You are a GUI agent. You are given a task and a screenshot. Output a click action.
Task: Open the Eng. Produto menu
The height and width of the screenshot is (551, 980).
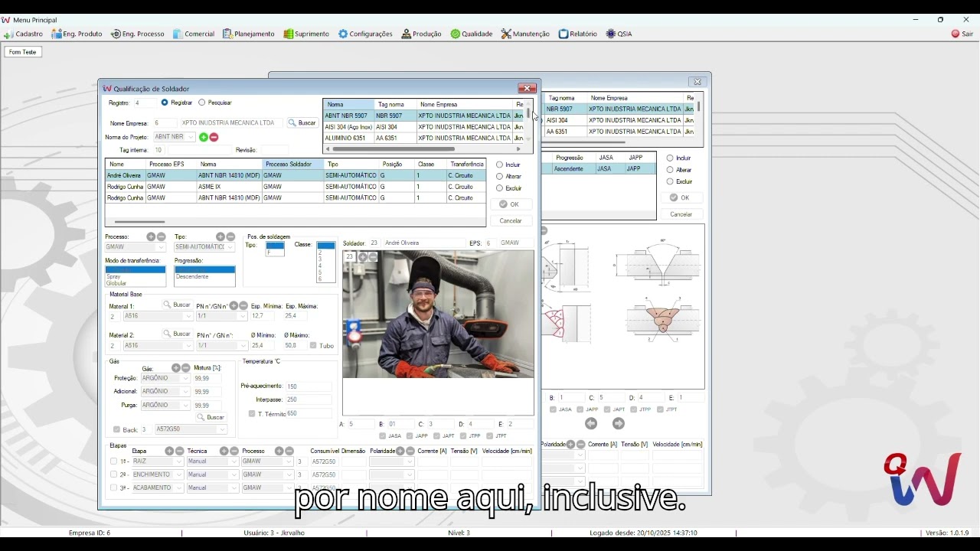coord(77,34)
